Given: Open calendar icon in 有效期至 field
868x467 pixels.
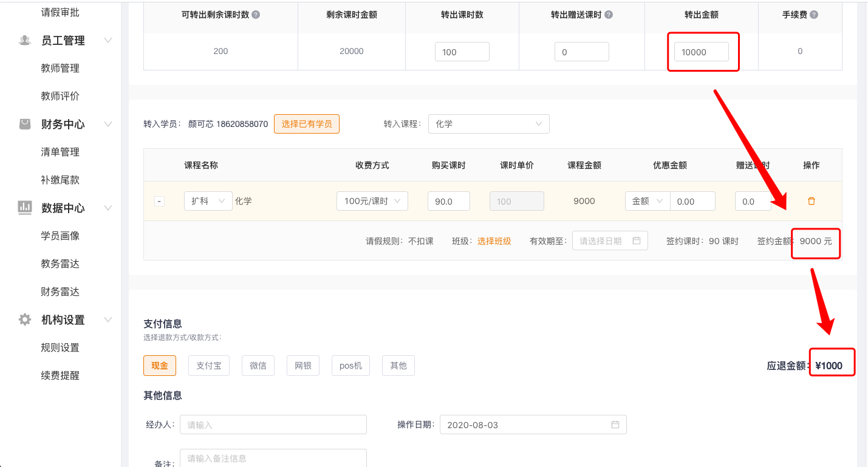Looking at the screenshot, I should [637, 240].
